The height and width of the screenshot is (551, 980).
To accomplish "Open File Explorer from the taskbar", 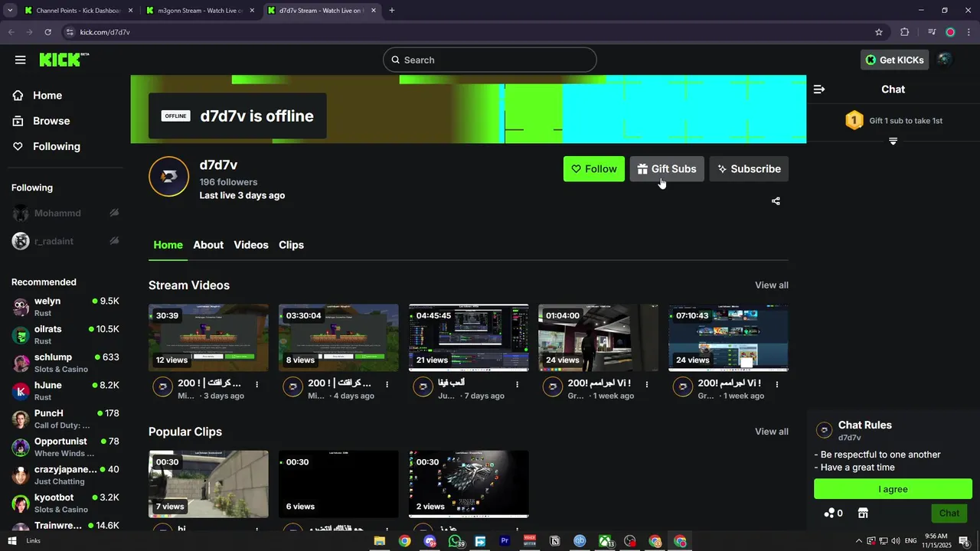I will point(379,541).
